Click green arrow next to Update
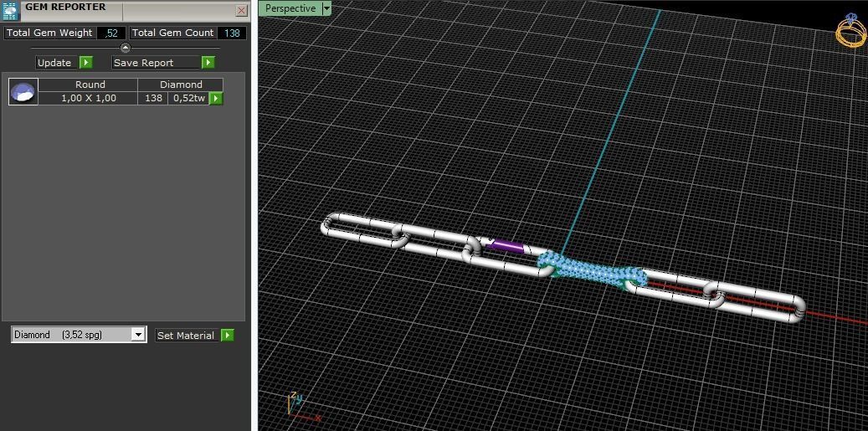The height and width of the screenshot is (431, 868). [86, 63]
